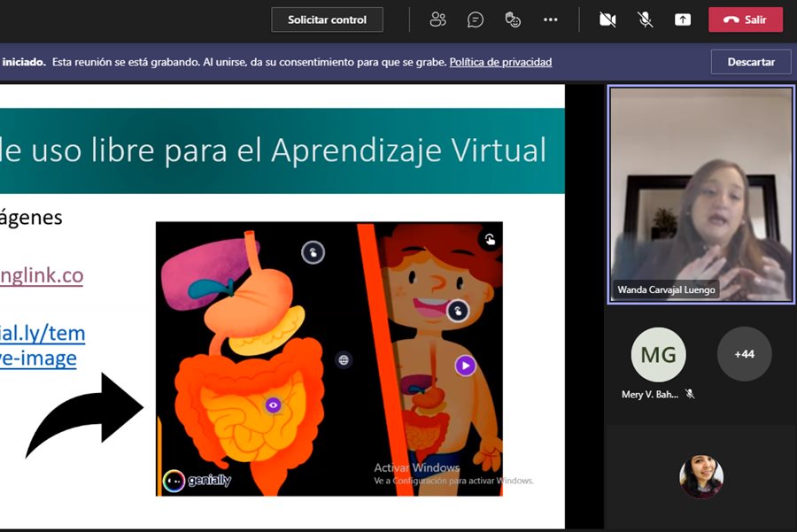Show the +44 additional participants
This screenshot has width=797, height=532.
click(744, 354)
